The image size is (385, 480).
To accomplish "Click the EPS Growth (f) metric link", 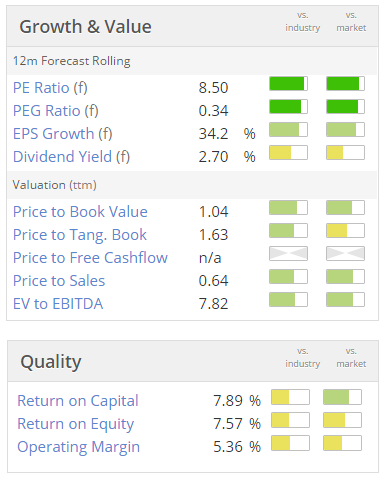I will [x=63, y=134].
